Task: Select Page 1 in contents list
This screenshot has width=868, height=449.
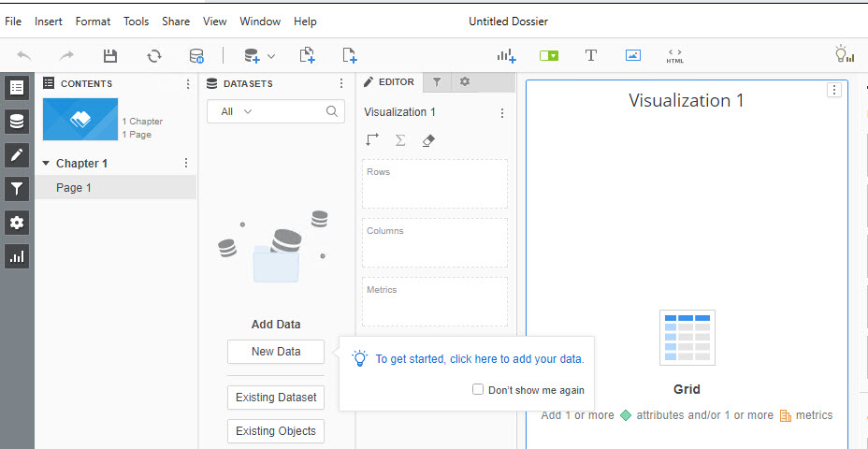Action: click(74, 187)
